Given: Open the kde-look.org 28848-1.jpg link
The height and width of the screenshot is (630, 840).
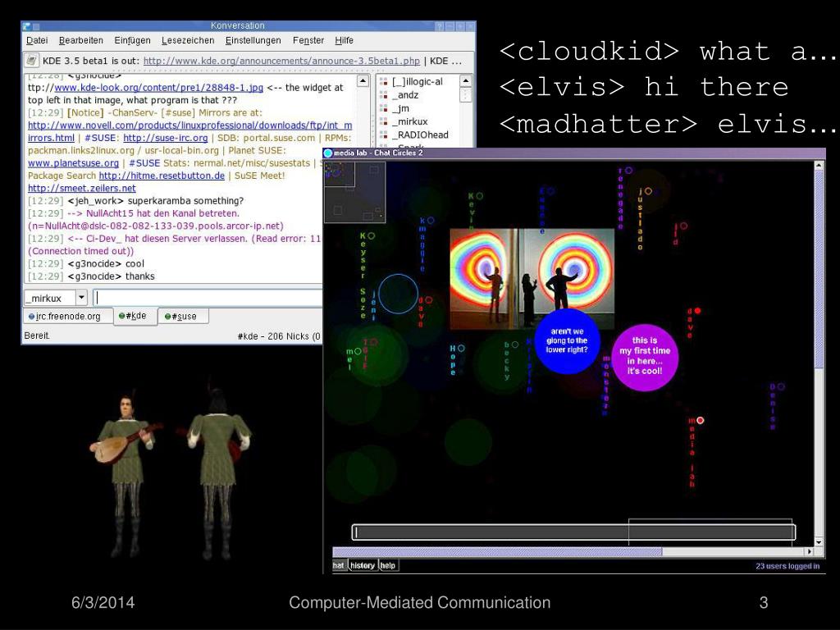Looking at the screenshot, I should (x=158, y=87).
